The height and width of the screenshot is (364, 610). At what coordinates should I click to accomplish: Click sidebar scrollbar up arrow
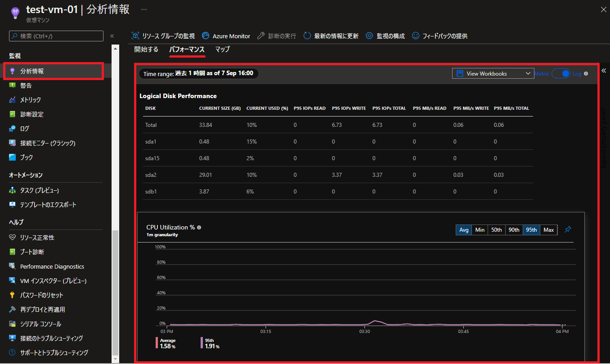(116, 48)
